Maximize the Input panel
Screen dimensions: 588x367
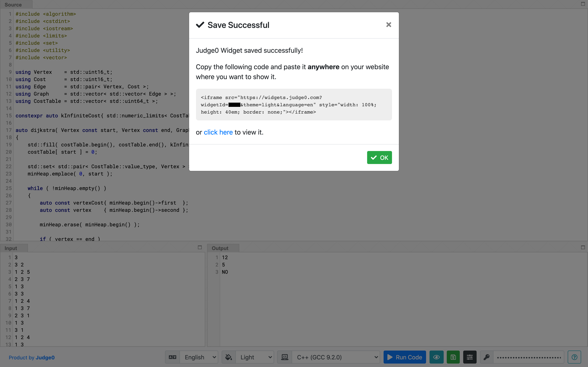click(x=200, y=247)
